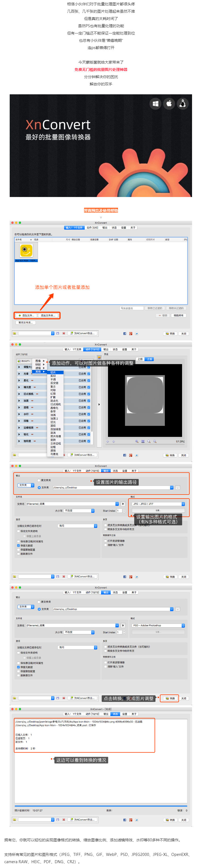Open JPG - JPEG / JFIF format dropdown
This screenshot has width=202, height=868.
pyautogui.click(x=158, y=504)
